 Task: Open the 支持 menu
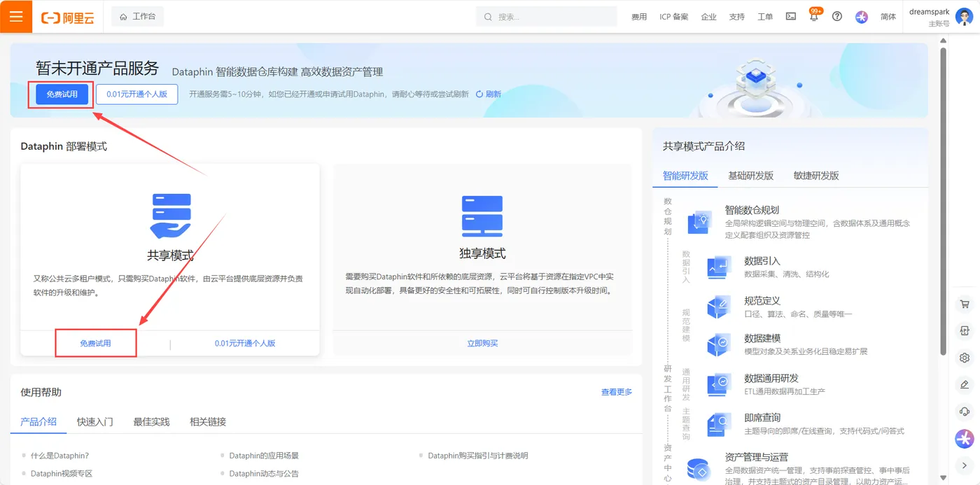pos(736,17)
